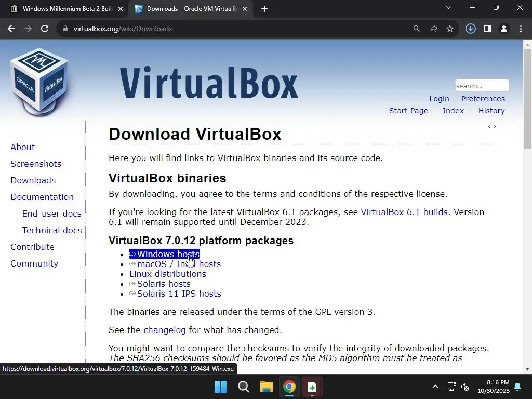Screen dimensions: 532x399
Task: Open the Index link
Action: tap(453, 111)
